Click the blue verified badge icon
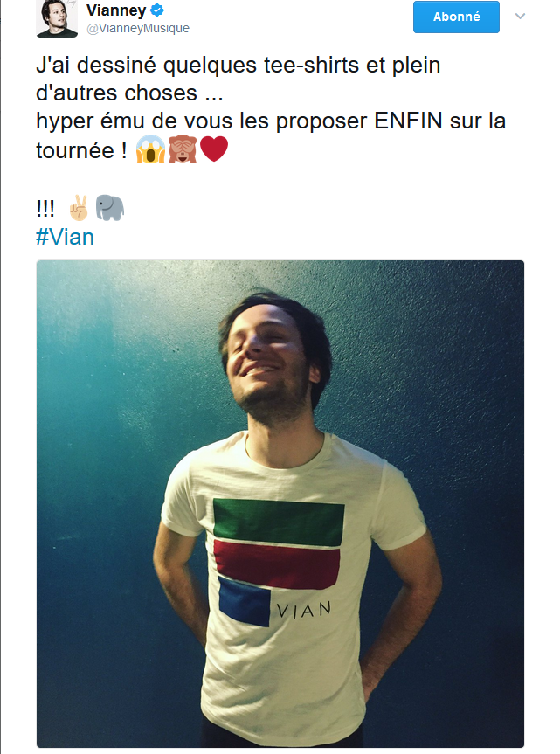560x754 pixels. (x=157, y=10)
